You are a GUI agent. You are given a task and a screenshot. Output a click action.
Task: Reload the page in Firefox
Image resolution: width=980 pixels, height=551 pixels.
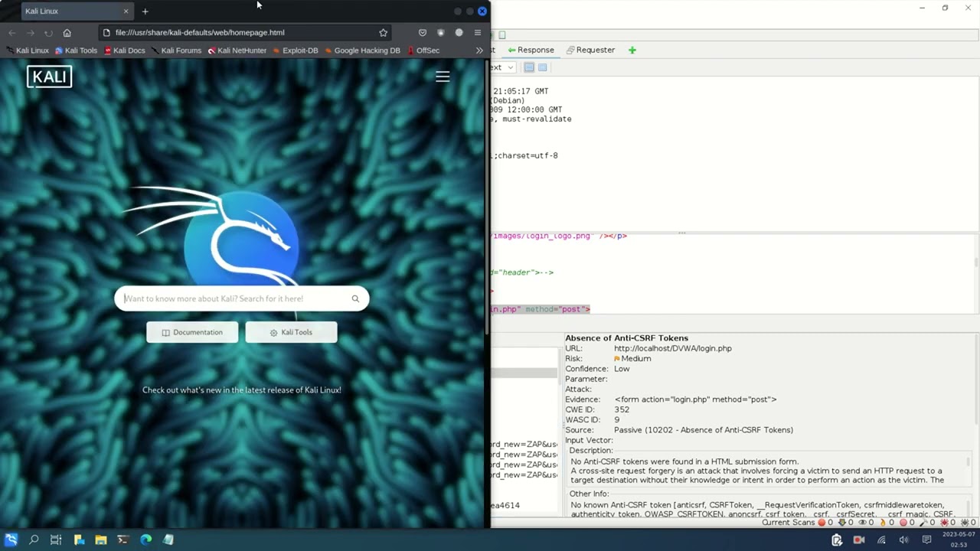click(48, 32)
